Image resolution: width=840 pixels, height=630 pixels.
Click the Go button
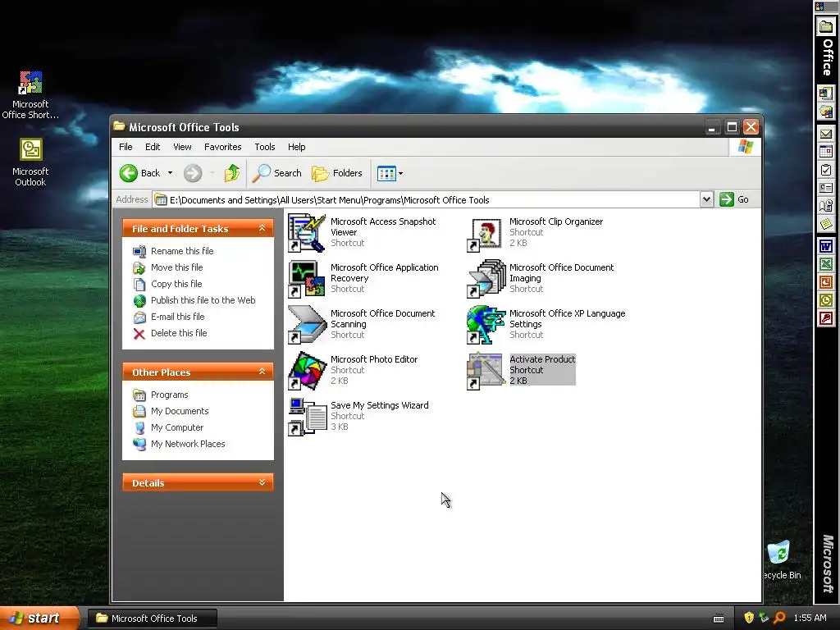point(734,199)
